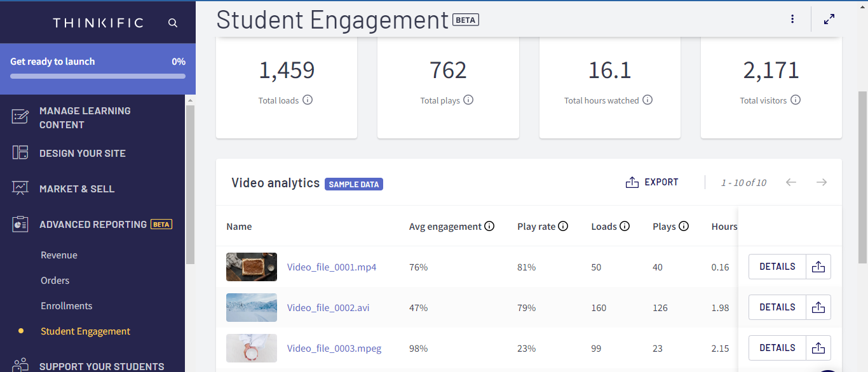Click BETA badge beside Student Engagement title
868x372 pixels.
[x=466, y=20]
